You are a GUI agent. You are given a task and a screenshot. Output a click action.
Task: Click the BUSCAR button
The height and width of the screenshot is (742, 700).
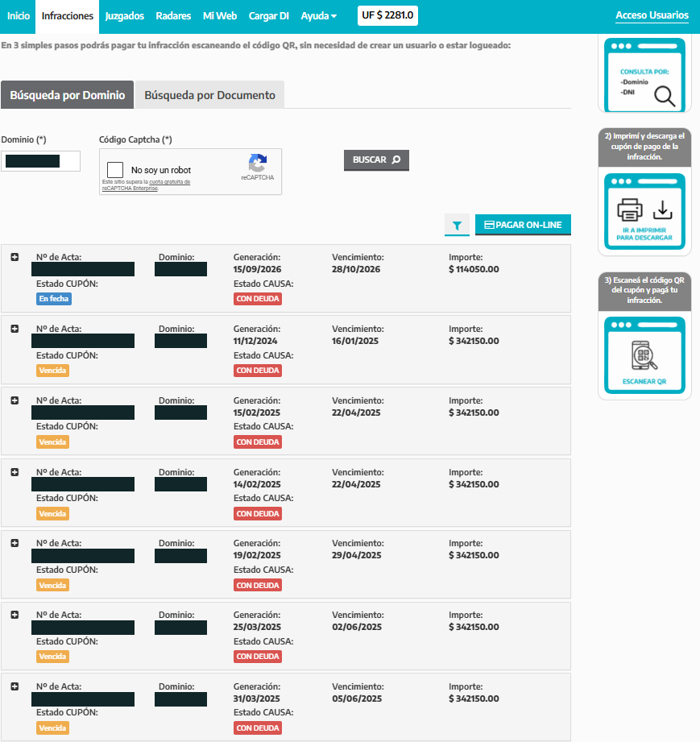376,160
